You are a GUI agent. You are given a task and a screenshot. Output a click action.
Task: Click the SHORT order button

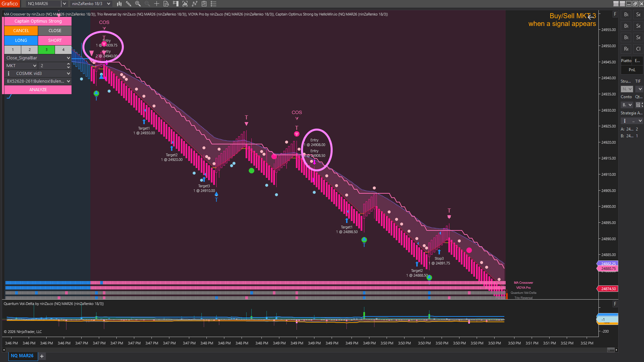55,40
